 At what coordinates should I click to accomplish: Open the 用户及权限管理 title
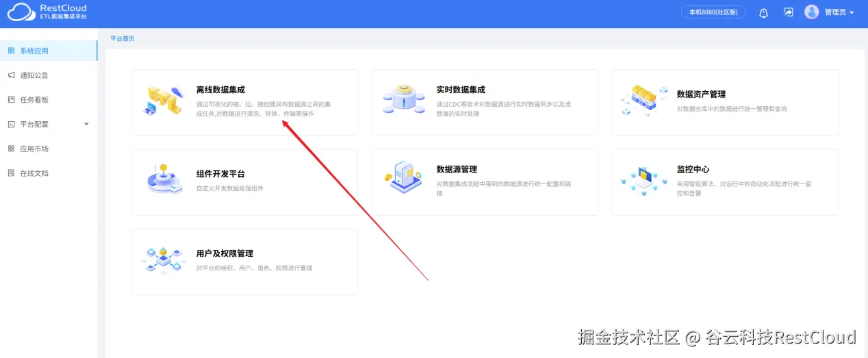point(225,253)
